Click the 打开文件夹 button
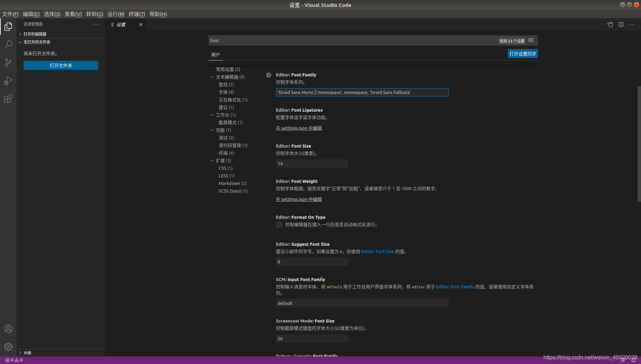 [x=61, y=65]
